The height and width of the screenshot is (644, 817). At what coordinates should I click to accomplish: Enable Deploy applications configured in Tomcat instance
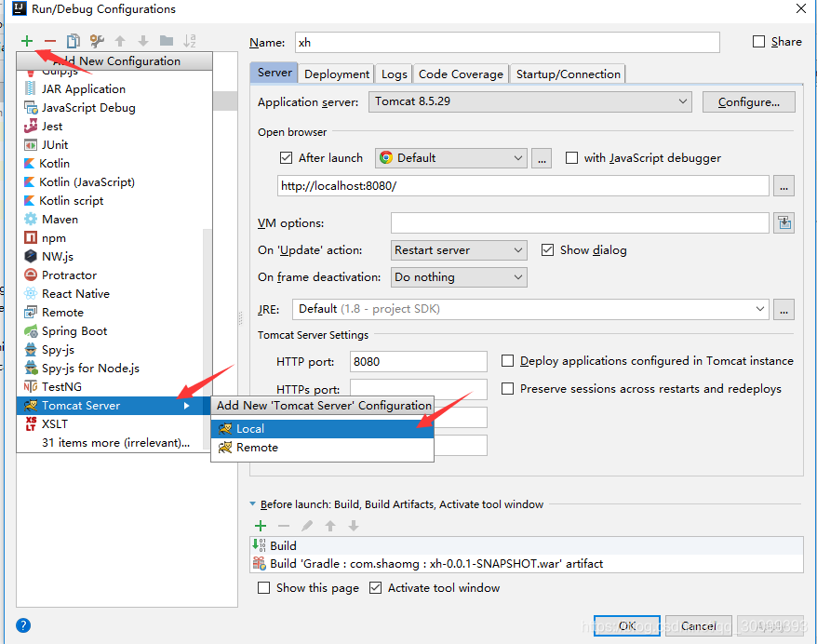click(x=507, y=360)
